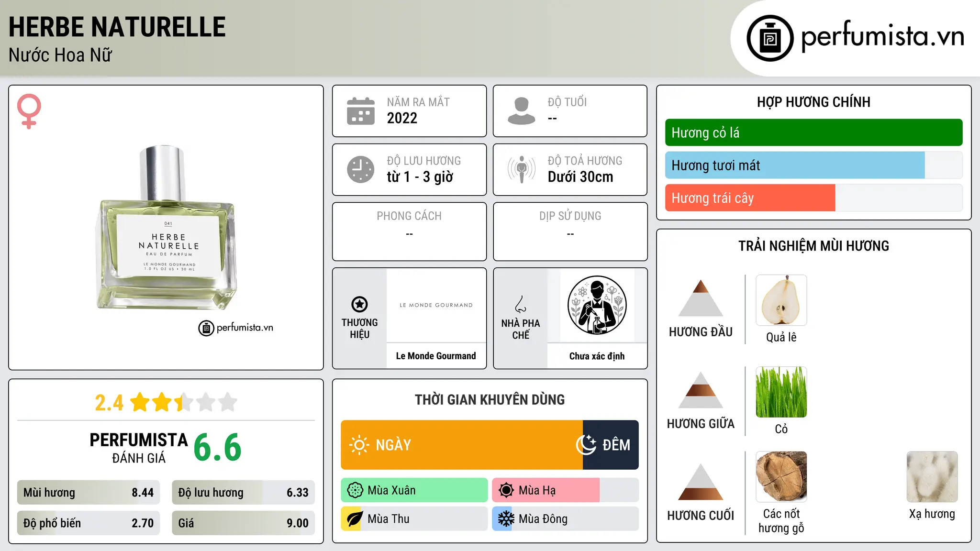Click the person icon beside Độ Tuổi

click(522, 111)
